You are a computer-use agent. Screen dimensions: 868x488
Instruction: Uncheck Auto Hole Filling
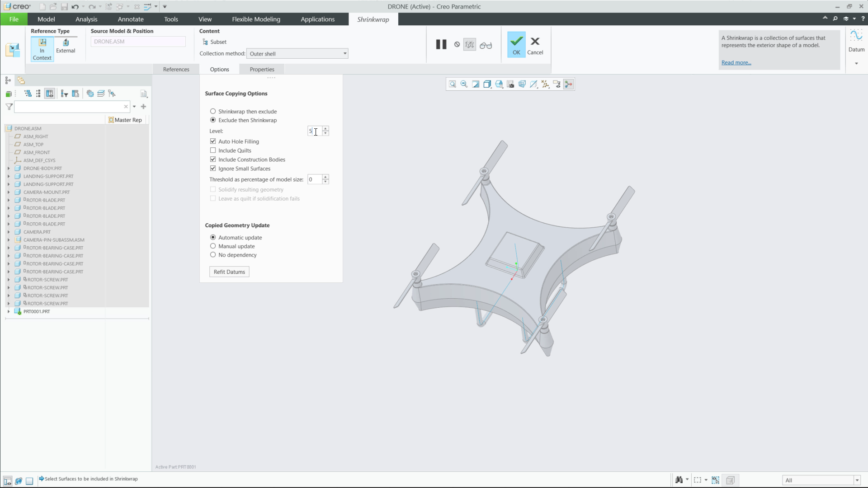coord(213,141)
